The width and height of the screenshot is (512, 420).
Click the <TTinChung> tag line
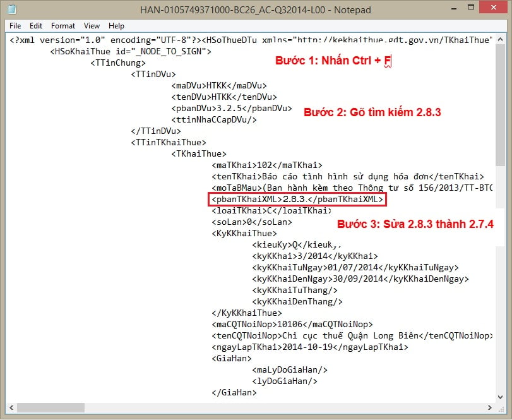coord(118,63)
